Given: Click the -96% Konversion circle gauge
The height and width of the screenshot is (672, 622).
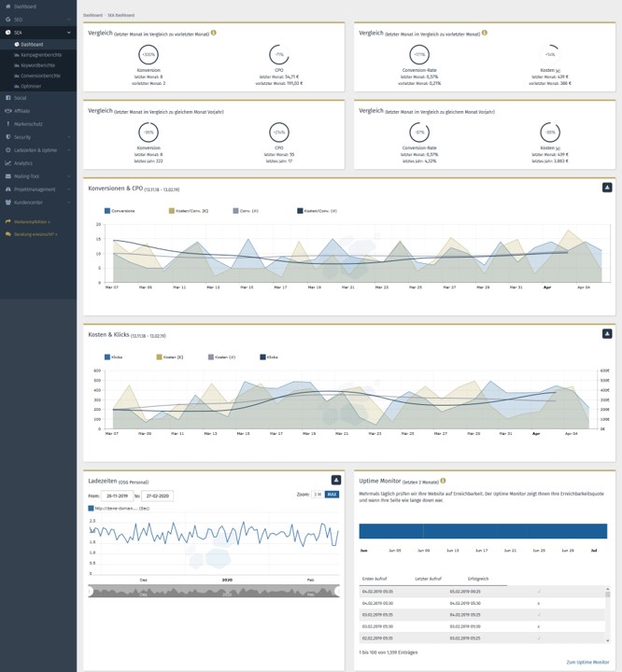Looking at the screenshot, I should point(148,133).
